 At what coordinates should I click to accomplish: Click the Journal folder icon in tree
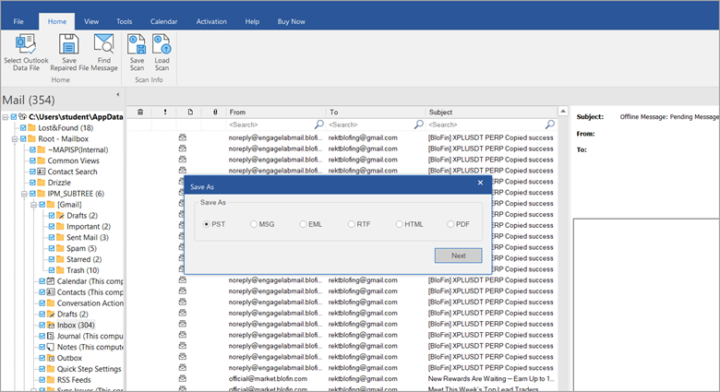(x=51, y=336)
